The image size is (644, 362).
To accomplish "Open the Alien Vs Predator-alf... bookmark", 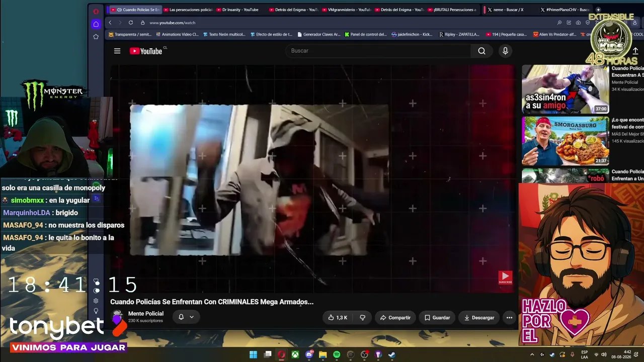I will (x=555, y=35).
